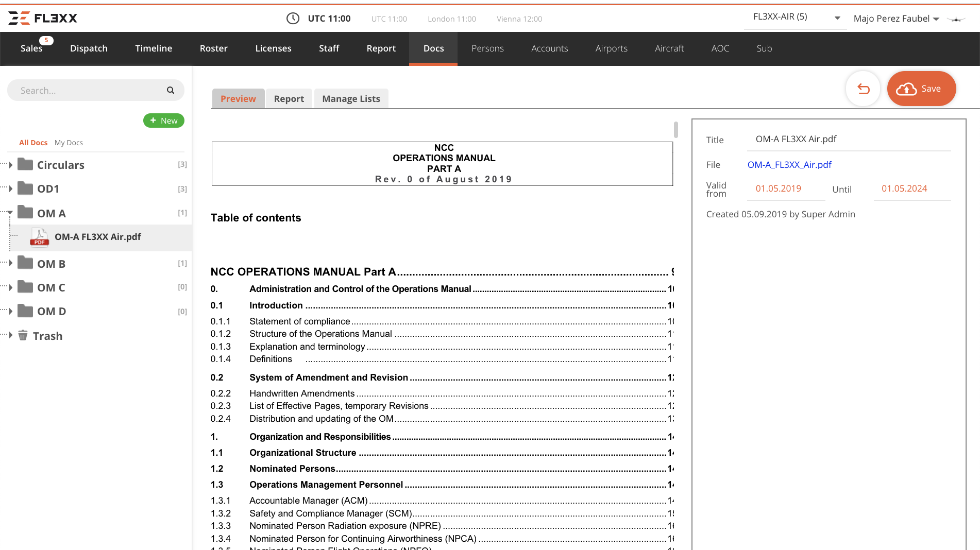
Task: Click 'Accountable Manager (ACM)' contents entry
Action: (309, 501)
